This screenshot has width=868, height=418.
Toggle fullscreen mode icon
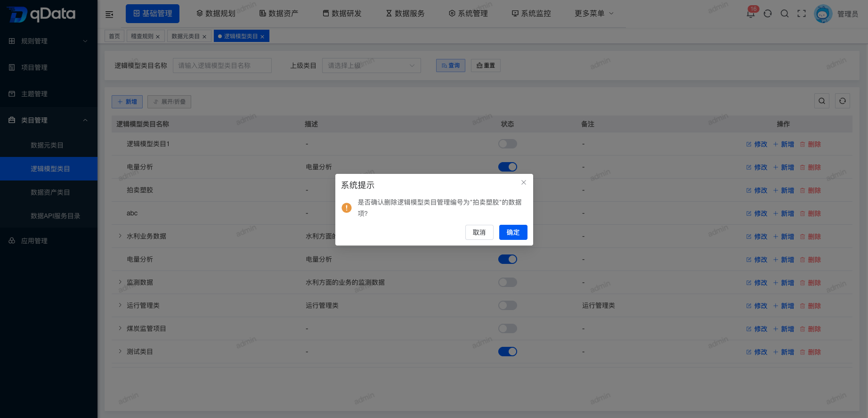[x=802, y=14]
